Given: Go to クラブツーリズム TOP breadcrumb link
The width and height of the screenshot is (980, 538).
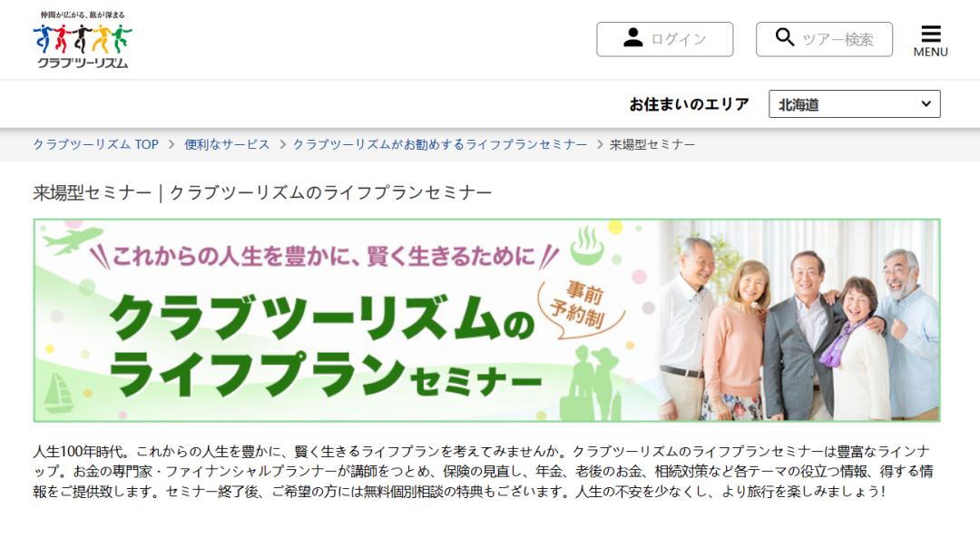Looking at the screenshot, I should [95, 144].
